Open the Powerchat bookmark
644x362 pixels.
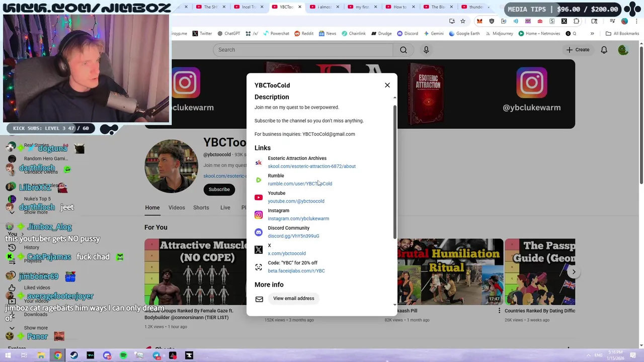276,34
